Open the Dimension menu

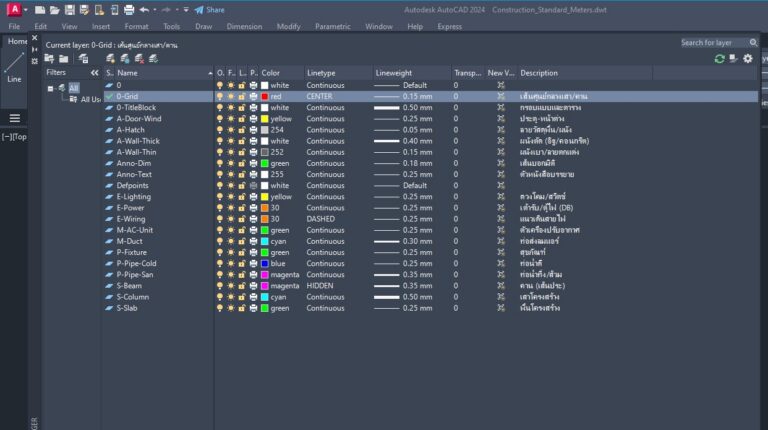(244, 26)
